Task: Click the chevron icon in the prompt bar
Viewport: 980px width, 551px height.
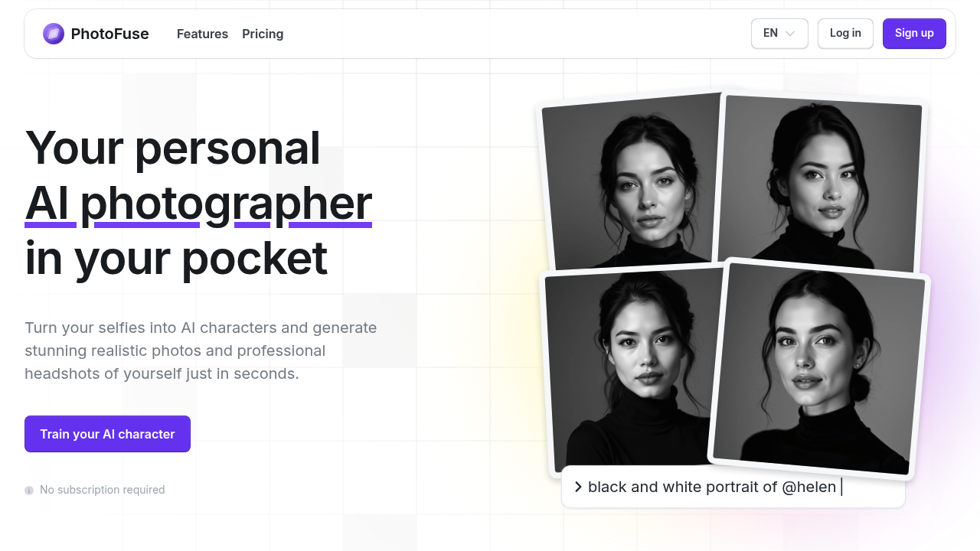Action: click(x=578, y=487)
